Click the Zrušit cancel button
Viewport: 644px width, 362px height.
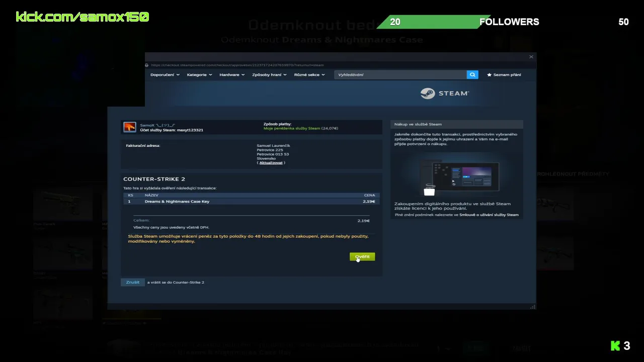coord(133,282)
